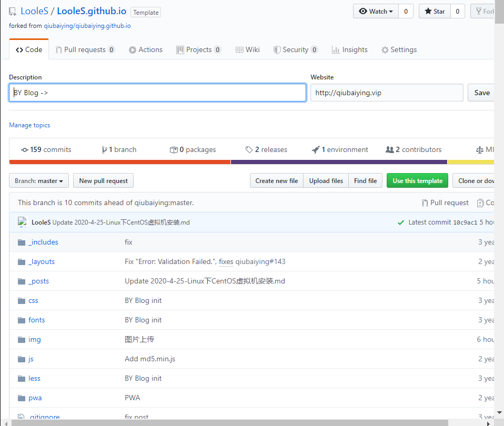504x426 pixels.
Task: Open the Projects tab
Action: pos(199,49)
